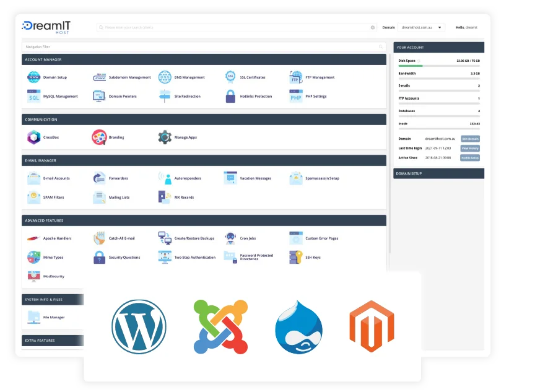Click the search criteria input field
Image resolution: width=548 pixels, height=392 pixels.
pyautogui.click(x=235, y=27)
